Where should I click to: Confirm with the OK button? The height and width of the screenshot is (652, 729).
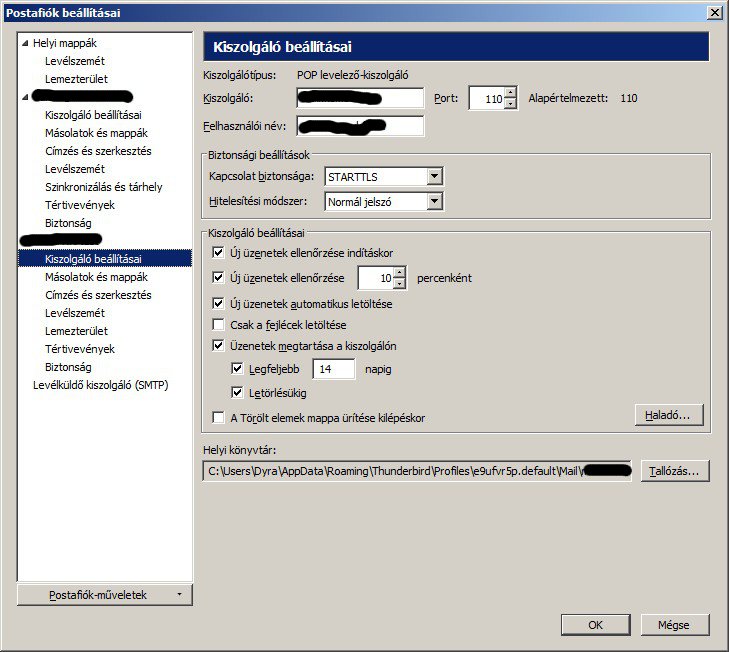point(596,625)
